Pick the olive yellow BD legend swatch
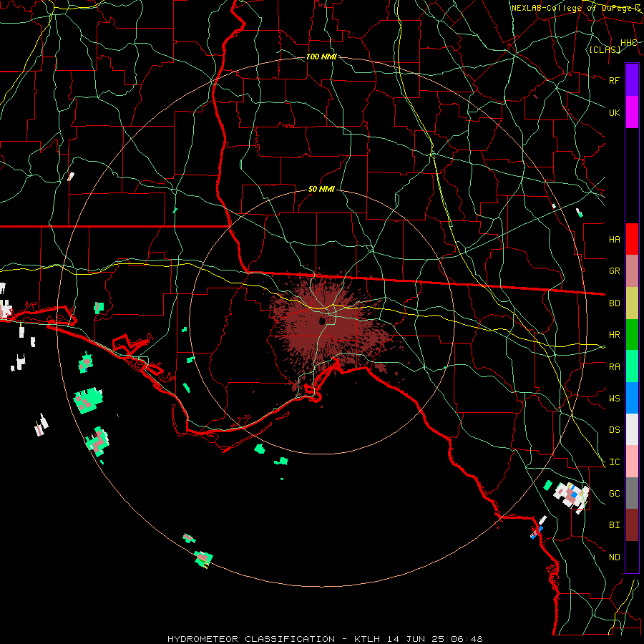This screenshot has width=644, height=644. click(632, 303)
